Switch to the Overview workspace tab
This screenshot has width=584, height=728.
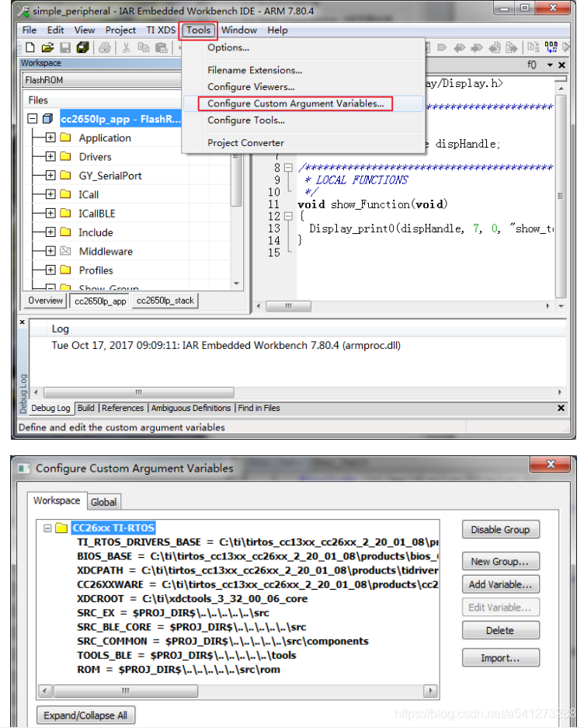pyautogui.click(x=45, y=301)
